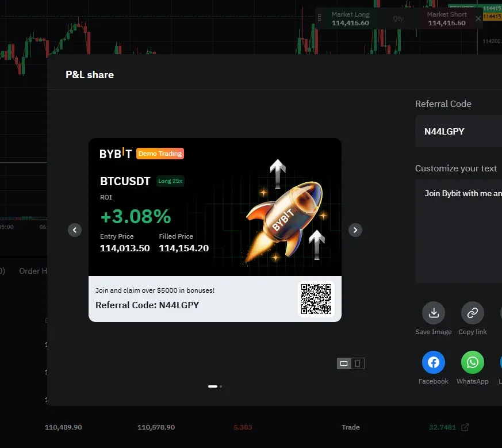This screenshot has width=502, height=448.
Task: Close the Market Long/Short quick order bar
Action: click(478, 18)
